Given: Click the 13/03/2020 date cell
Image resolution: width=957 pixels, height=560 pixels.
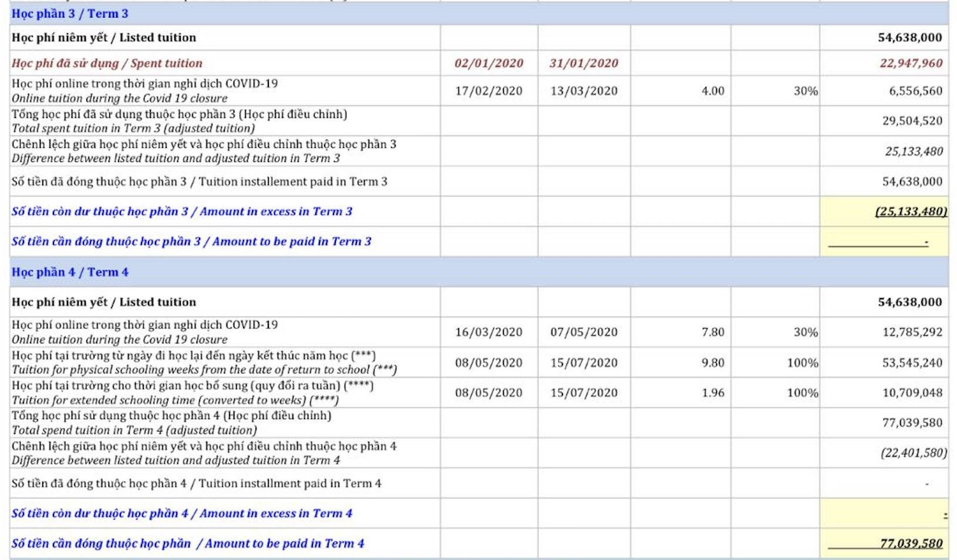Looking at the screenshot, I should point(584,91).
